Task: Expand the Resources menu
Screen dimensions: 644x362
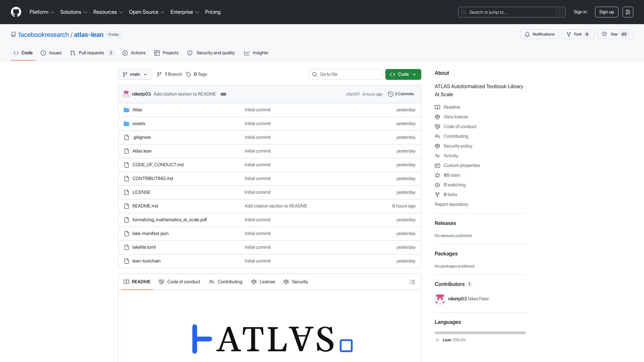Action: [x=108, y=12]
